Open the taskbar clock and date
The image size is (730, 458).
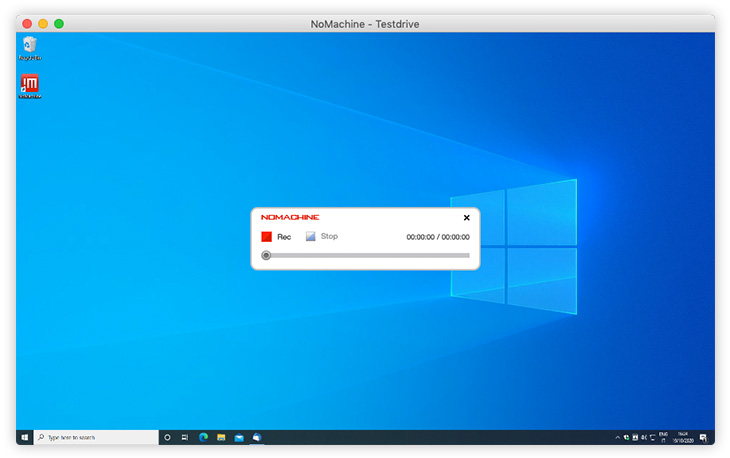pos(683,437)
